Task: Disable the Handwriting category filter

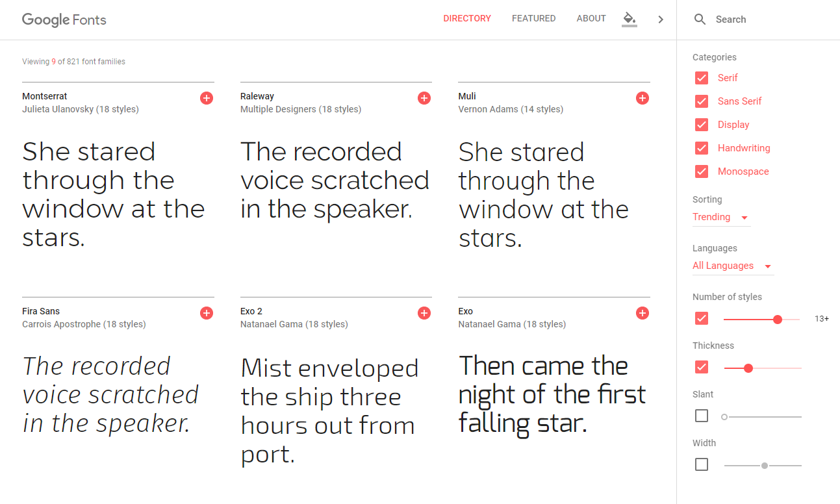Action: (701, 147)
